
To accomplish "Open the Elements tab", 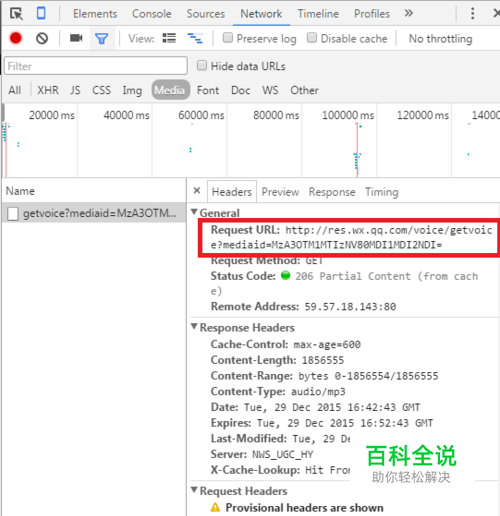I will 95,14.
